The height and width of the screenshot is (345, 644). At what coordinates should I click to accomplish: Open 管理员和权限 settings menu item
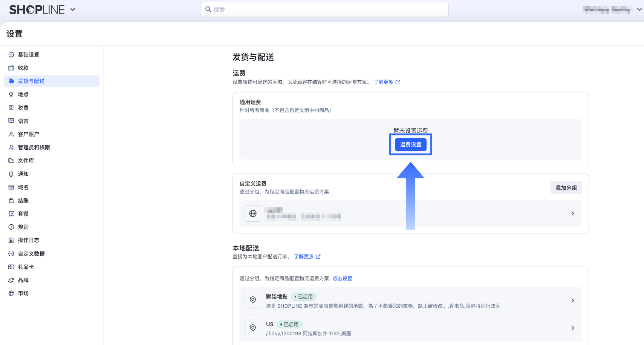pos(34,147)
